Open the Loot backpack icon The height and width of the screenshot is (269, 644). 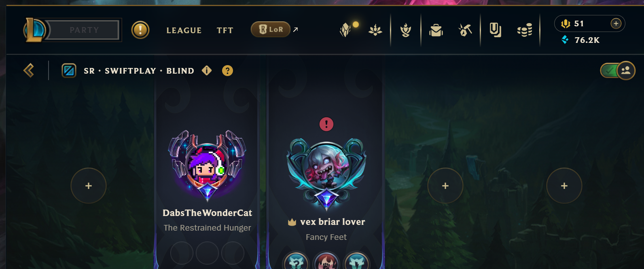pos(436,30)
